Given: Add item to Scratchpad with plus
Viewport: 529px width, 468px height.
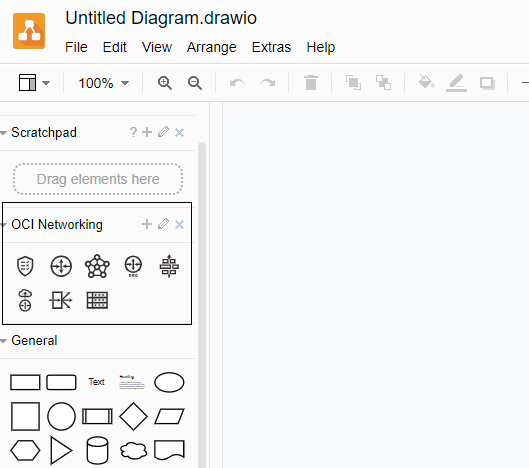Looking at the screenshot, I should (x=147, y=132).
